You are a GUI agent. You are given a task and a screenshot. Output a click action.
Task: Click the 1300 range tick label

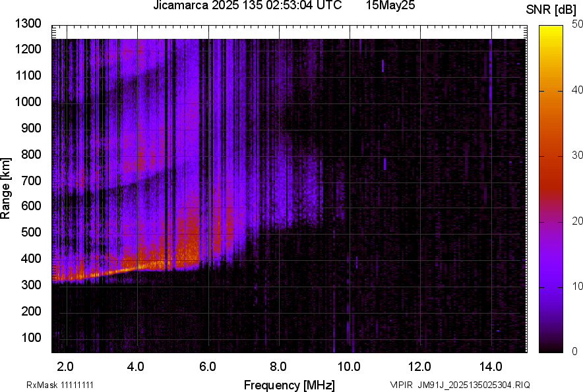coord(28,24)
